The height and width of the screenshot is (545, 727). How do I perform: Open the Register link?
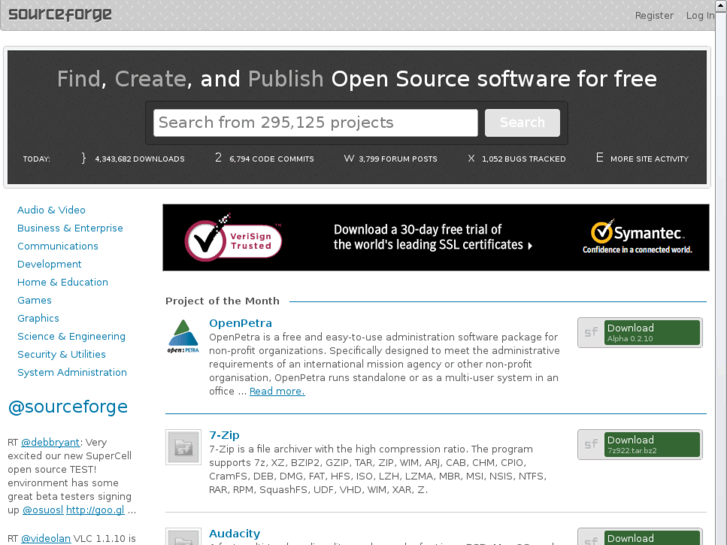(654, 15)
